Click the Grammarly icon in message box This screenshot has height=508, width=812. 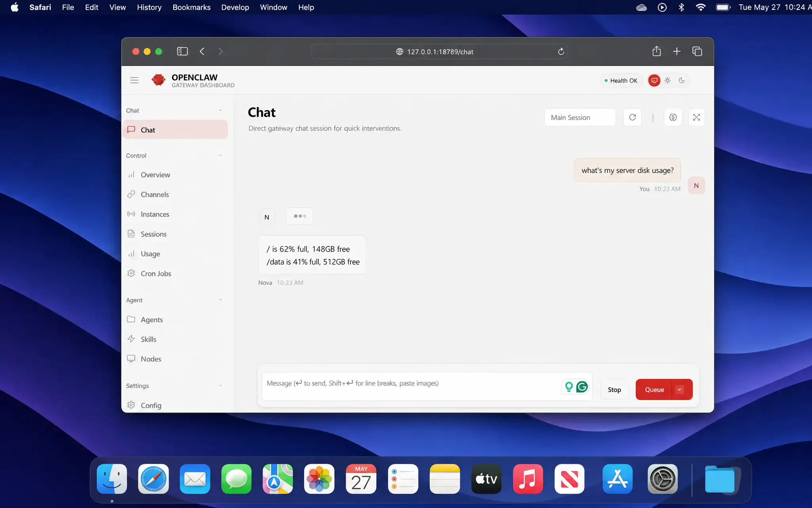(582, 387)
